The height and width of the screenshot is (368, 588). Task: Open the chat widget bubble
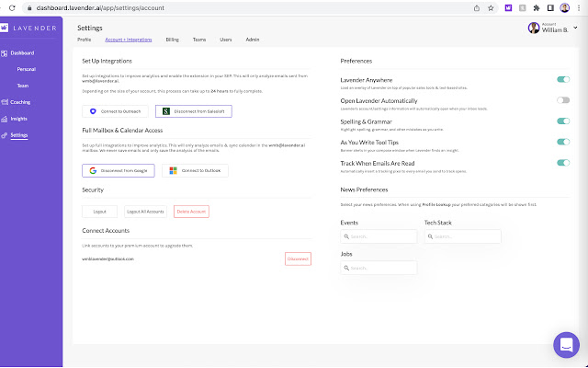pos(566,346)
